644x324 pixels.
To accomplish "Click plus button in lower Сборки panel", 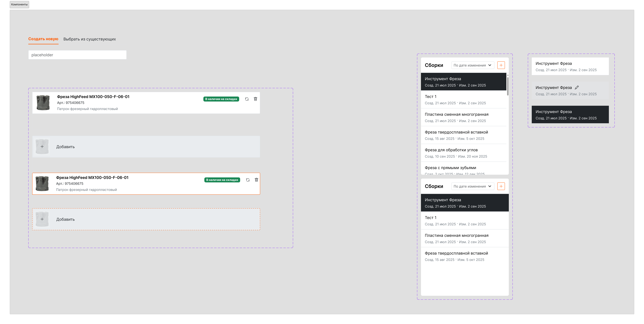I will point(501,186).
